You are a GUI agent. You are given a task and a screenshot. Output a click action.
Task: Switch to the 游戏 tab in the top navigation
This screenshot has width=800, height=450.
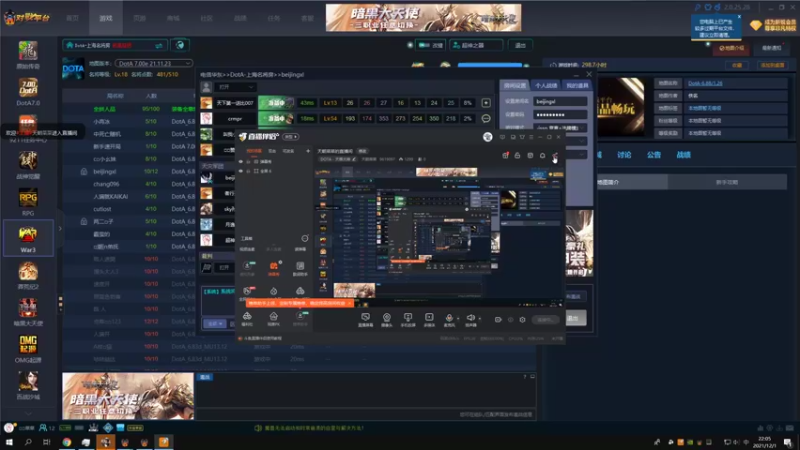tap(106, 18)
